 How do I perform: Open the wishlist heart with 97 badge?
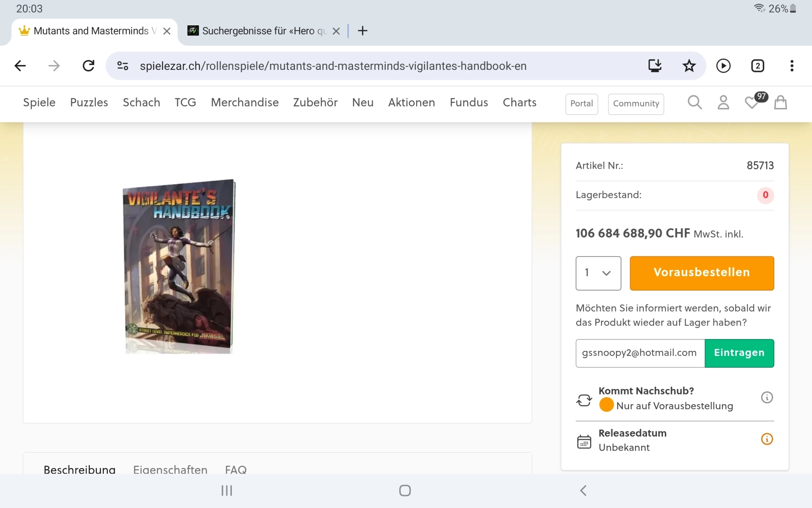click(755, 101)
